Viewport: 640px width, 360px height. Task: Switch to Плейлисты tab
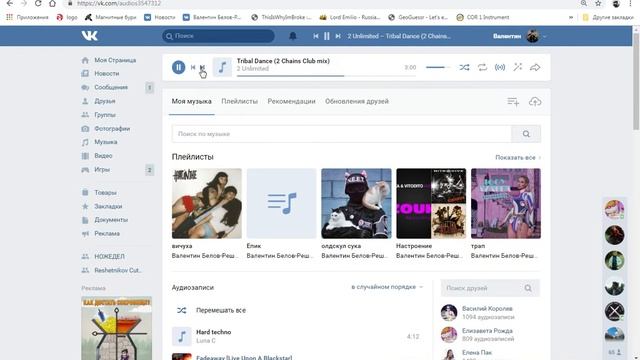(x=240, y=101)
